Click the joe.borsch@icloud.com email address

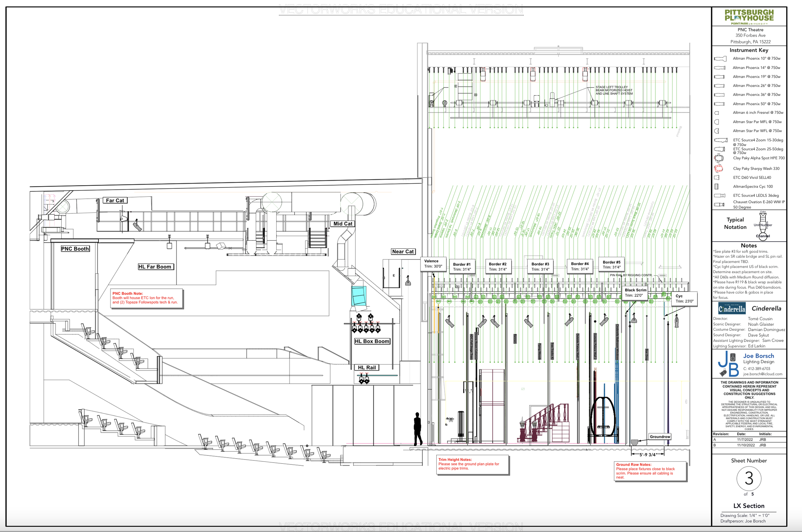[x=762, y=374]
